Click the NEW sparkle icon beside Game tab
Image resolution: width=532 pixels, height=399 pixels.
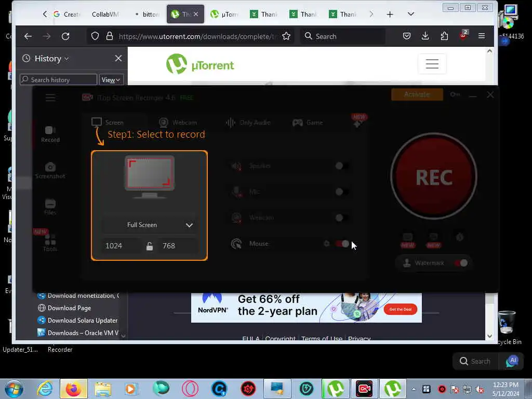point(358,122)
